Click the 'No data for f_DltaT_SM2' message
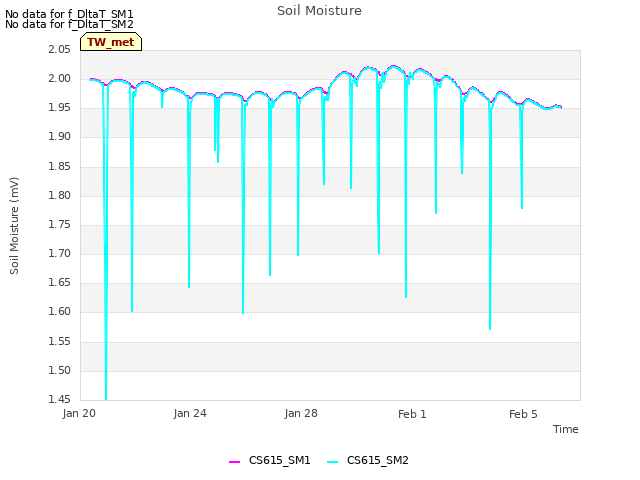 [69, 24]
